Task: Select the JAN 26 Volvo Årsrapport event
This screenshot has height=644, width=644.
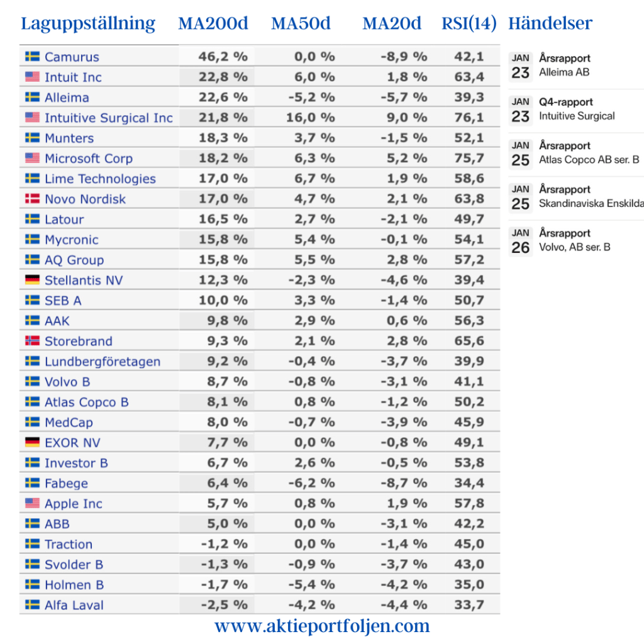Action: 574,240
